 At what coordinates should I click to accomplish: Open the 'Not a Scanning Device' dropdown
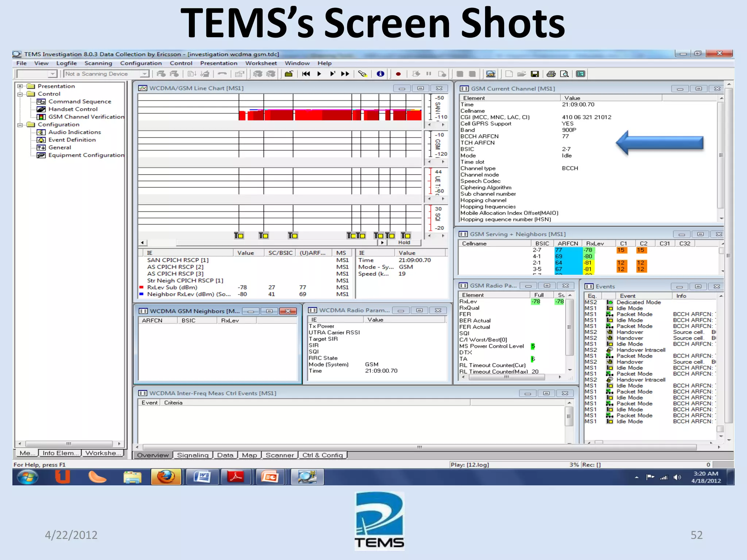pos(145,74)
